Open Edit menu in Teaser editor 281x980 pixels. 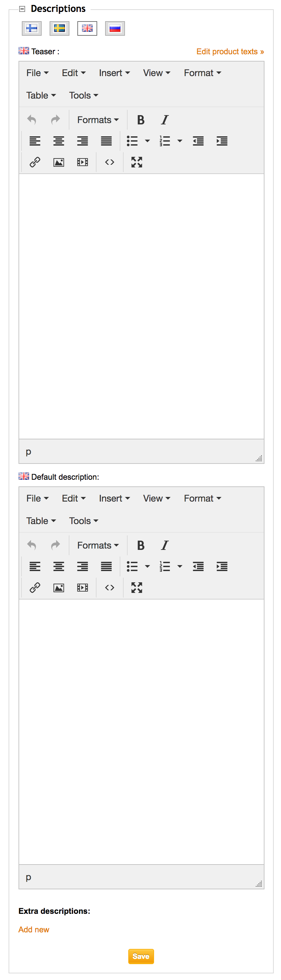[x=73, y=73]
